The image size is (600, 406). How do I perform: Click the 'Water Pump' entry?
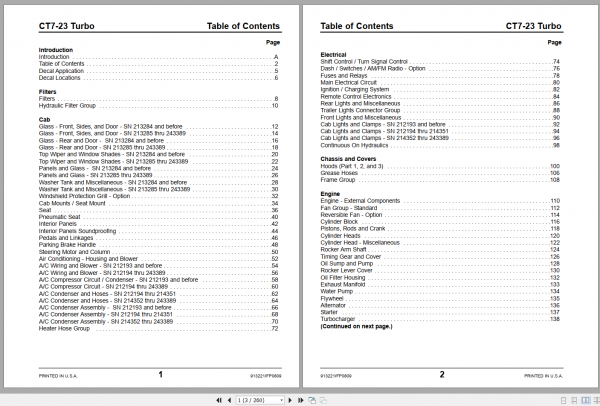(337, 292)
